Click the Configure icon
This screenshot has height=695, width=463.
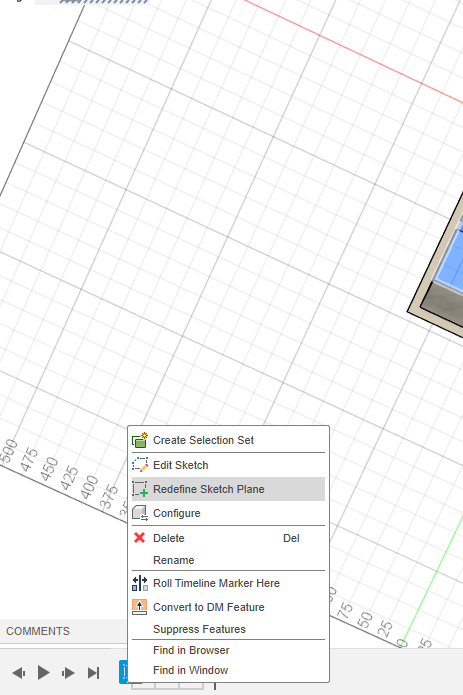[x=140, y=513]
